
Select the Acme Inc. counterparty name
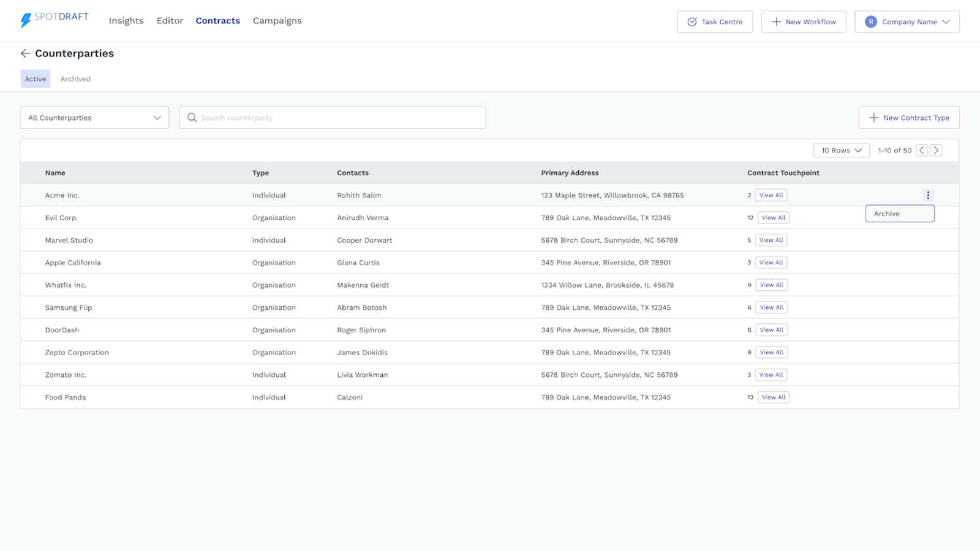coord(62,195)
